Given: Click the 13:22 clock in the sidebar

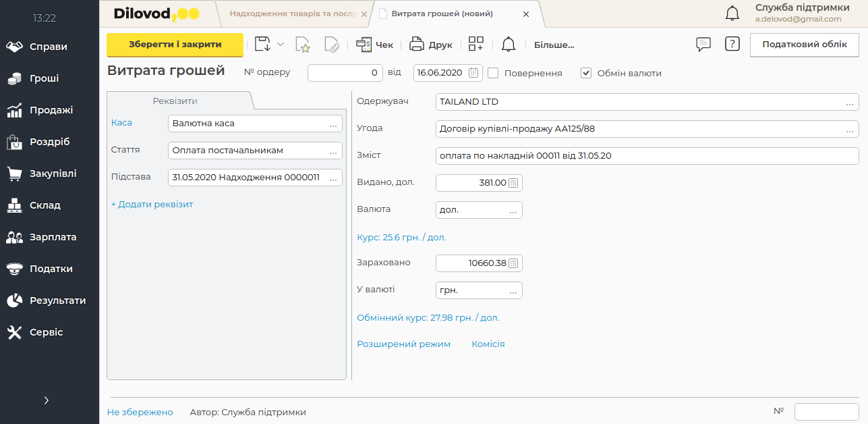Looking at the screenshot, I should coord(45,18).
